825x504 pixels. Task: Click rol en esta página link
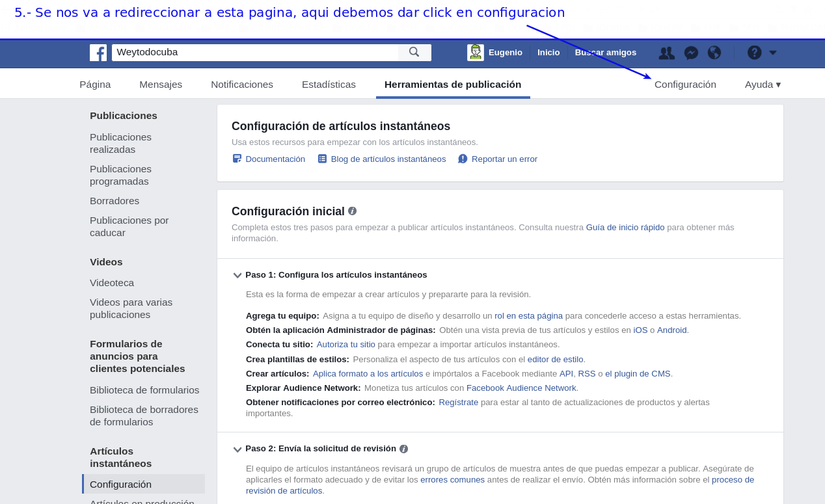[528, 316]
